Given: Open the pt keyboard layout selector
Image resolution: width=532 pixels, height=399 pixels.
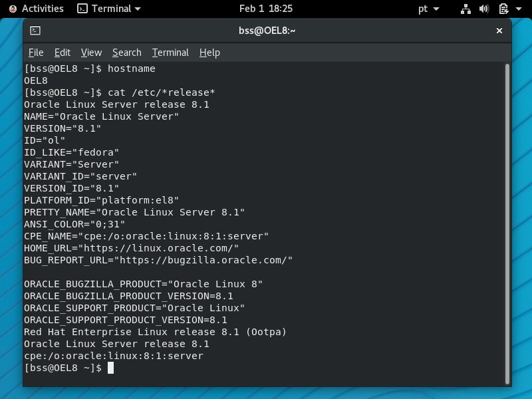Looking at the screenshot, I should 428,9.
